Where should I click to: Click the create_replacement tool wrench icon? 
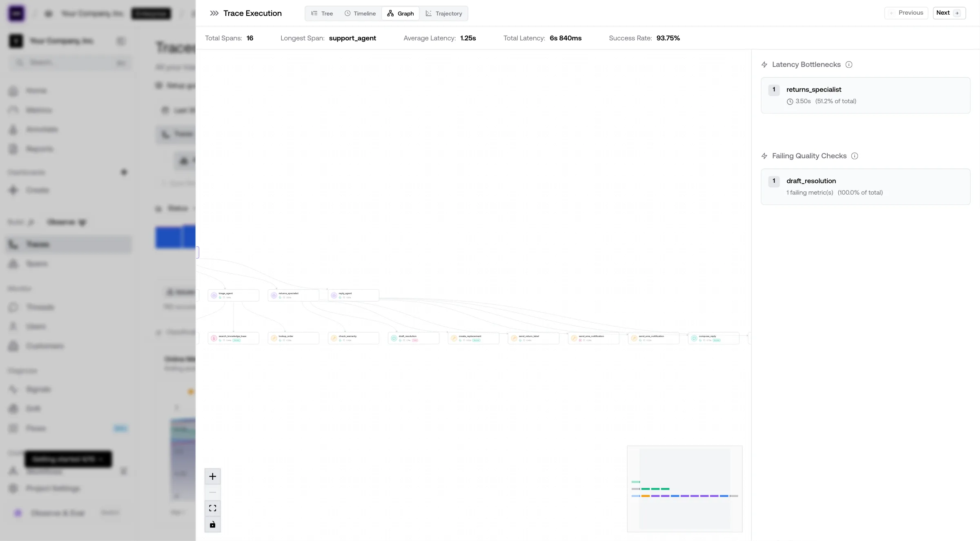click(454, 338)
